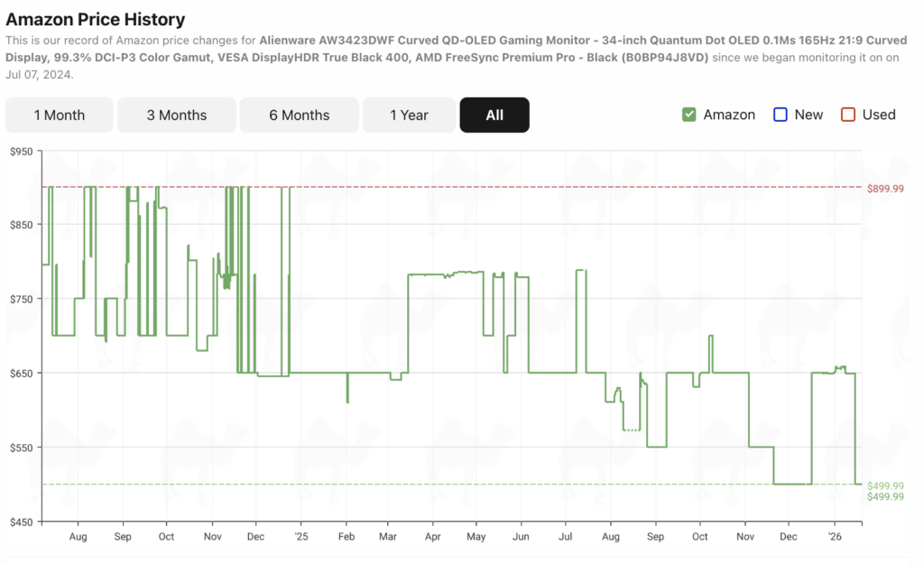Select the 1 Month time range
Viewport: 924px width, 564px height.
[60, 115]
